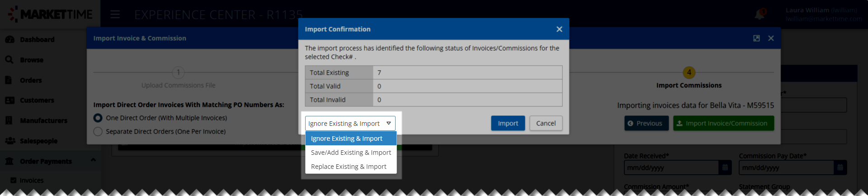868x196 pixels.
Task: Click the Manufacturers building icon
Action: click(9, 120)
